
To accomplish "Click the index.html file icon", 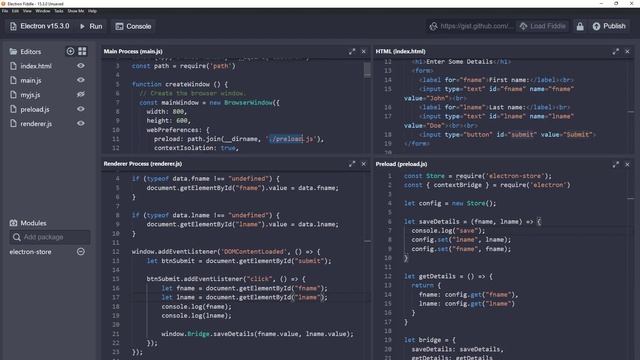I will (x=13, y=66).
